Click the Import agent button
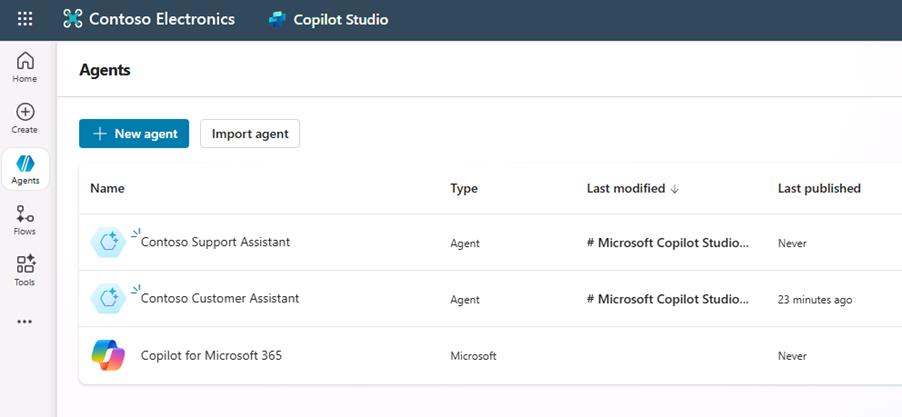This screenshot has width=902, height=417. [250, 133]
